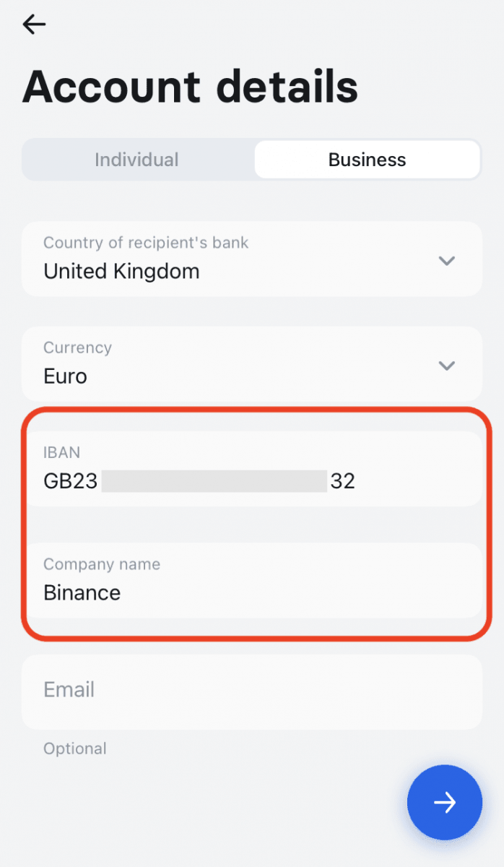
Task: Tap the Account details screen title
Action: [190, 87]
